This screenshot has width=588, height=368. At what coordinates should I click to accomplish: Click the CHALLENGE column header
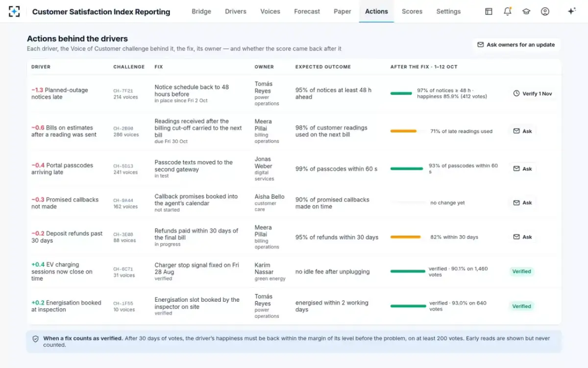click(x=129, y=67)
